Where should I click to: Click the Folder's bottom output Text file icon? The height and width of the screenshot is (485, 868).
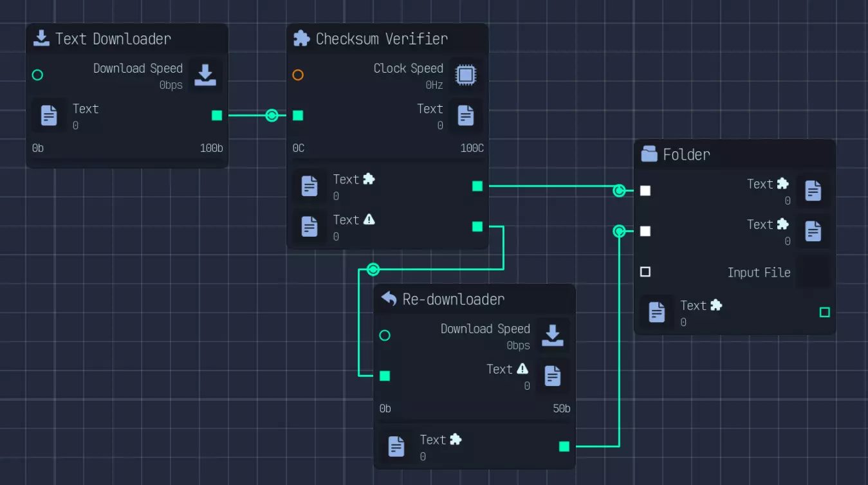[x=657, y=313]
